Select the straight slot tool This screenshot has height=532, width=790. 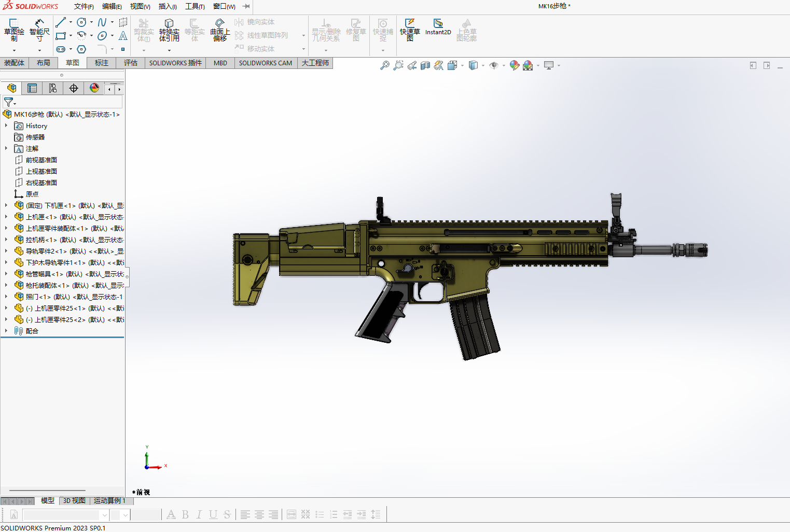click(61, 49)
